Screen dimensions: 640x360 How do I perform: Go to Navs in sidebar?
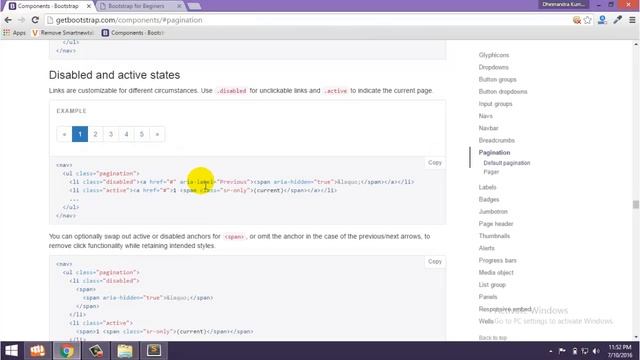[x=486, y=116]
